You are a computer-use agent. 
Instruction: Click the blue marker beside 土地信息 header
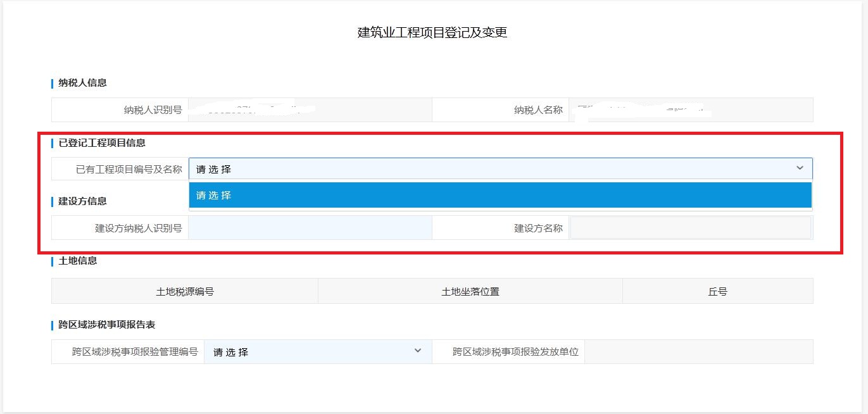pyautogui.click(x=51, y=261)
